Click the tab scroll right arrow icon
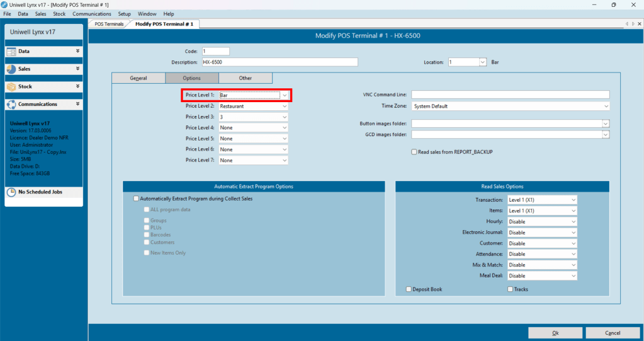The height and width of the screenshot is (341, 644). (x=633, y=24)
